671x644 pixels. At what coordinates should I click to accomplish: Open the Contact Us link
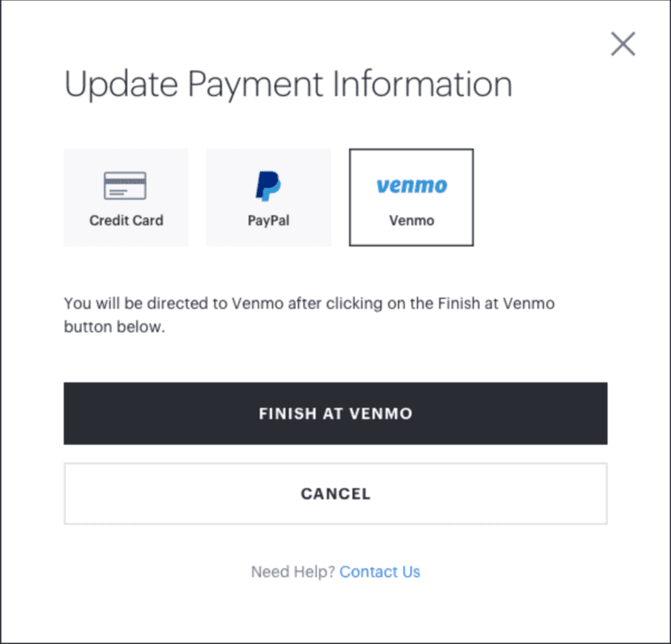click(380, 572)
